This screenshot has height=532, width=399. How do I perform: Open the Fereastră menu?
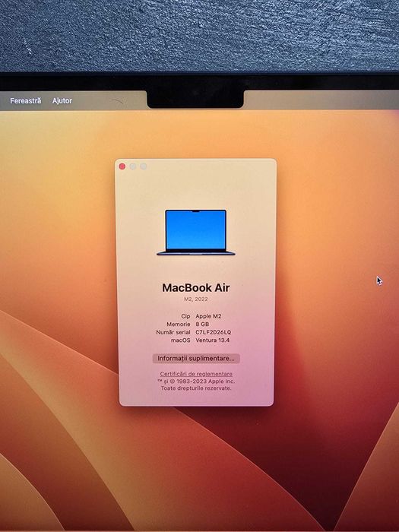click(25, 101)
